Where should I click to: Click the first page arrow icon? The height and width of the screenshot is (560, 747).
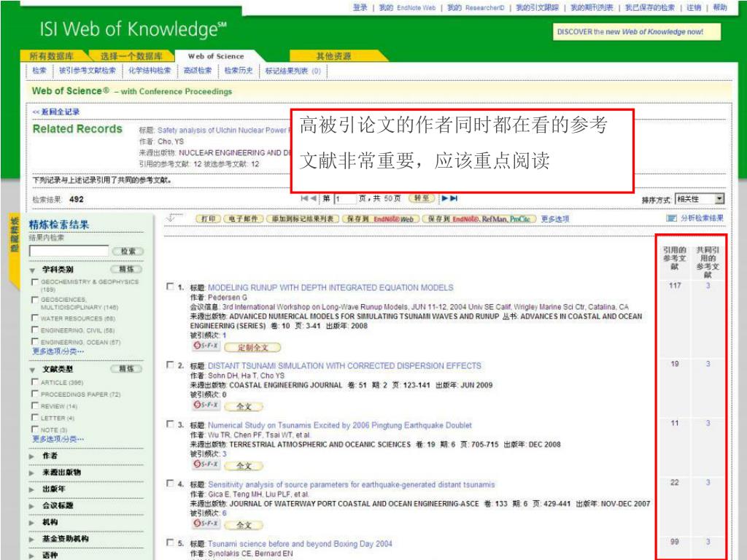(304, 198)
